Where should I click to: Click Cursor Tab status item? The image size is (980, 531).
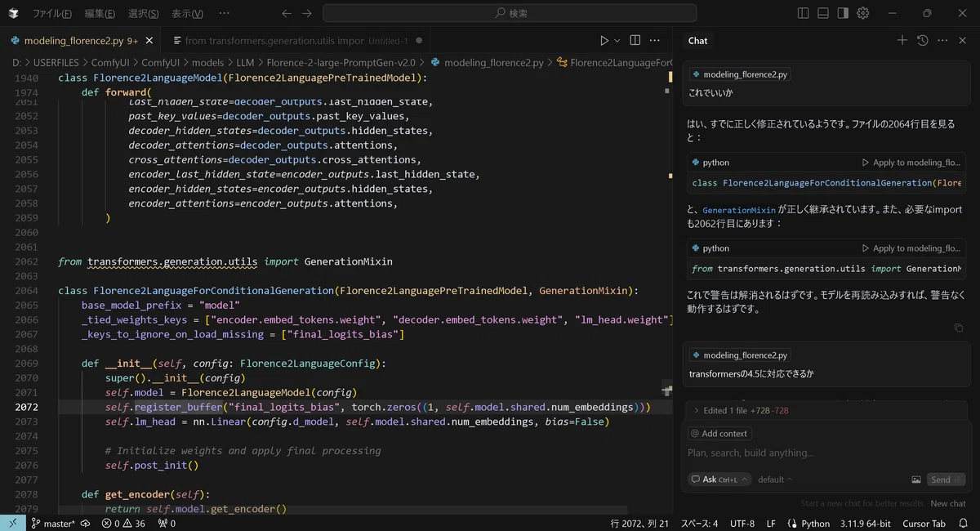(x=924, y=524)
